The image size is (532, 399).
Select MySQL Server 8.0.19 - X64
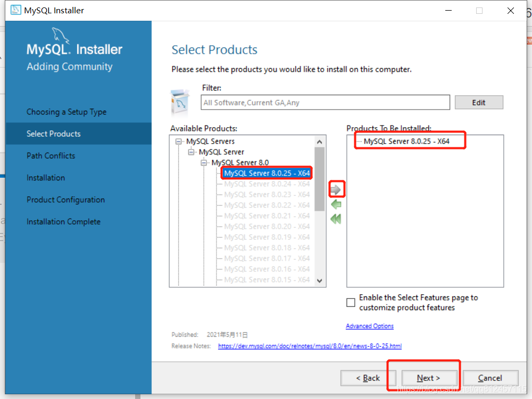click(267, 237)
